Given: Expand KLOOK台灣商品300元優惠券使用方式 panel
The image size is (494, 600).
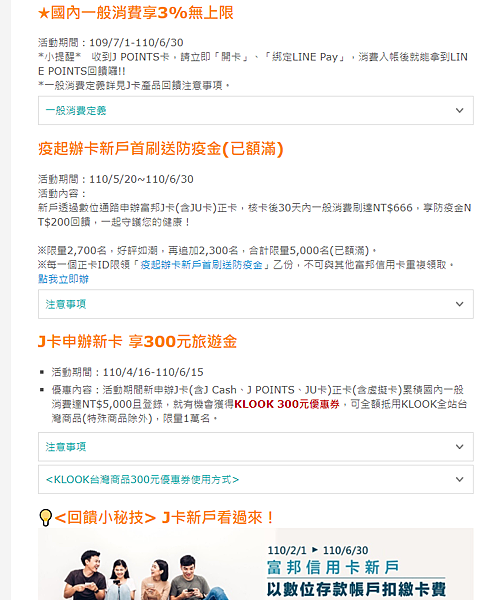Looking at the screenshot, I should (256, 479).
